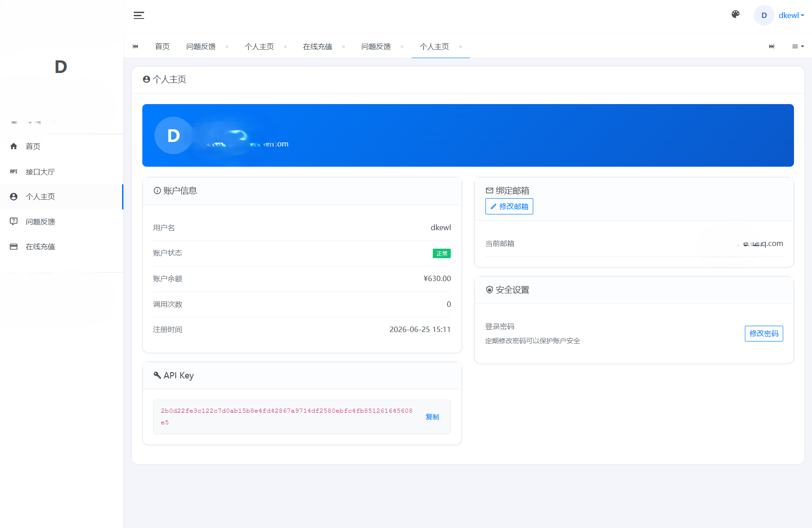Open the tab options dropdown menu
Screen dimensions: 812x528
click(x=798, y=46)
